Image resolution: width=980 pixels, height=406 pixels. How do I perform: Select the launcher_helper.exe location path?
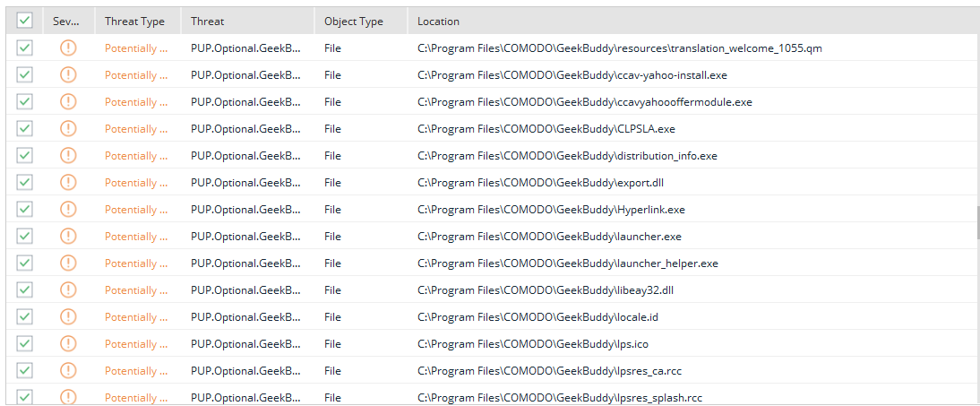(568, 263)
